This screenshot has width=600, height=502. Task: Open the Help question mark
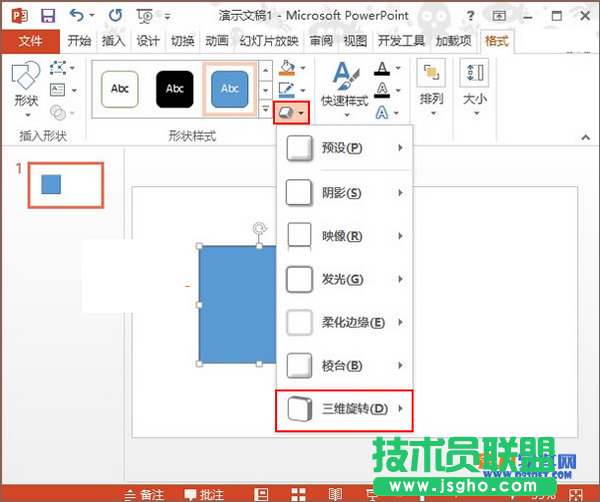click(x=471, y=16)
